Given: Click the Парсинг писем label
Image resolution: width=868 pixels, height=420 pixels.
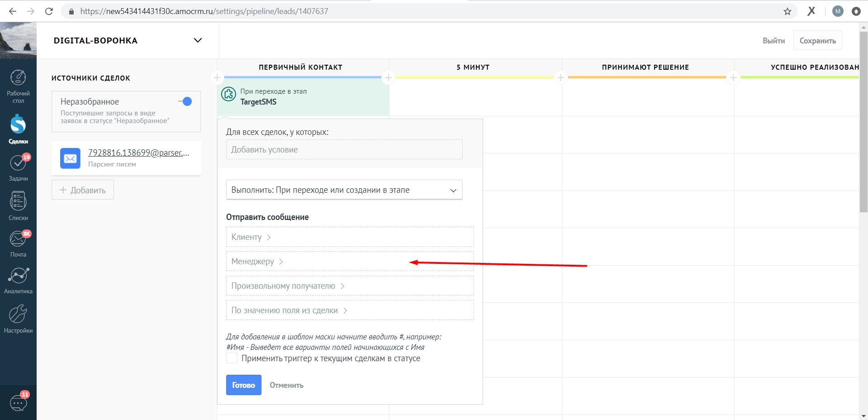Looking at the screenshot, I should (x=112, y=164).
